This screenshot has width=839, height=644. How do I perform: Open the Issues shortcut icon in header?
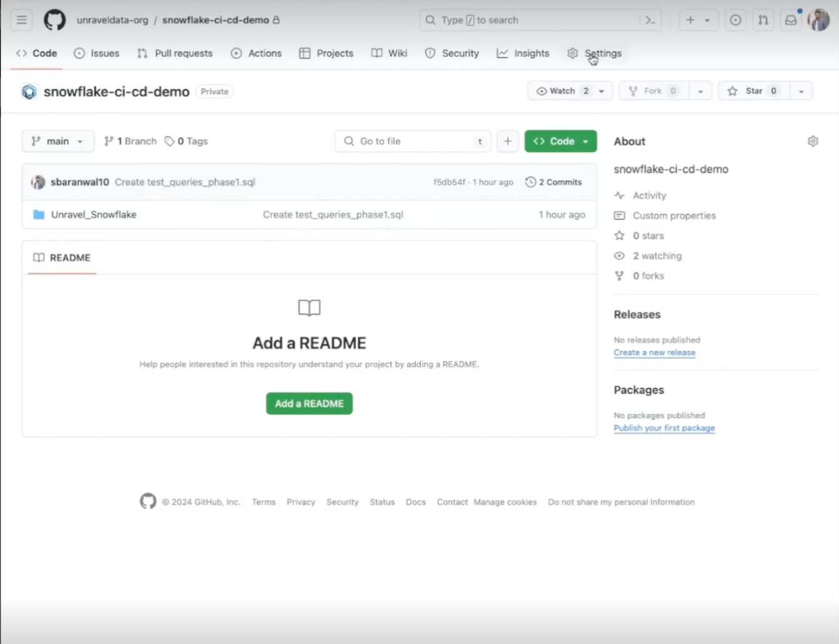pos(735,20)
